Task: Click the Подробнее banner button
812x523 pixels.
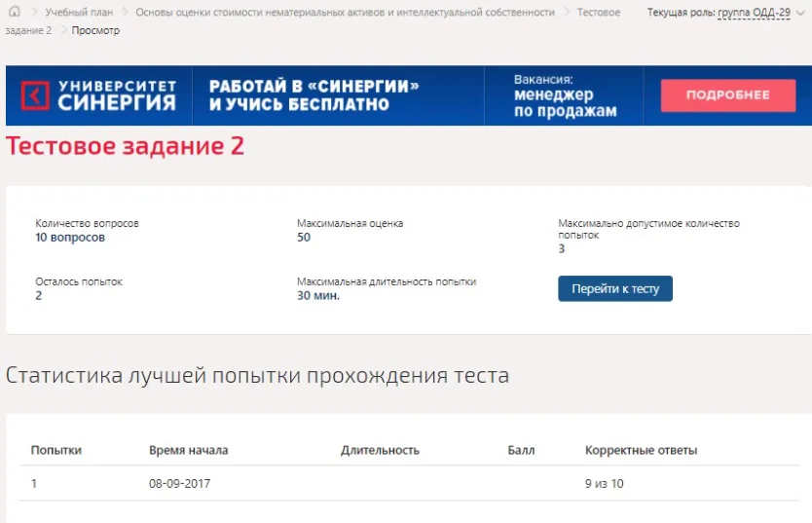Action: [728, 95]
